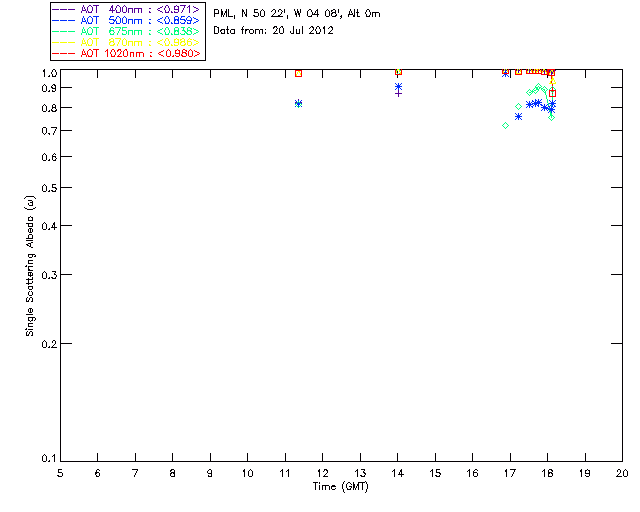The height and width of the screenshot is (512, 640).
Task: Click the blue asterisk marker at 14 hours
Action: [398, 87]
